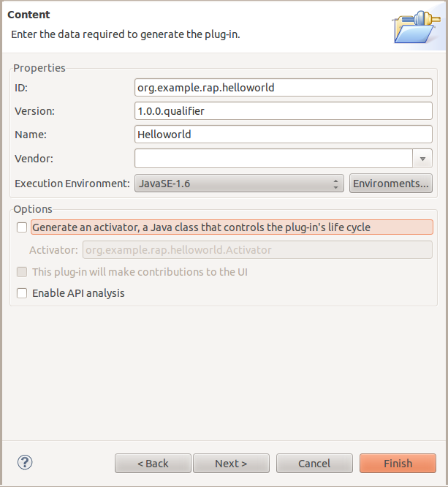
Task: Click the 'Enable API analysis' label text
Action: (78, 293)
